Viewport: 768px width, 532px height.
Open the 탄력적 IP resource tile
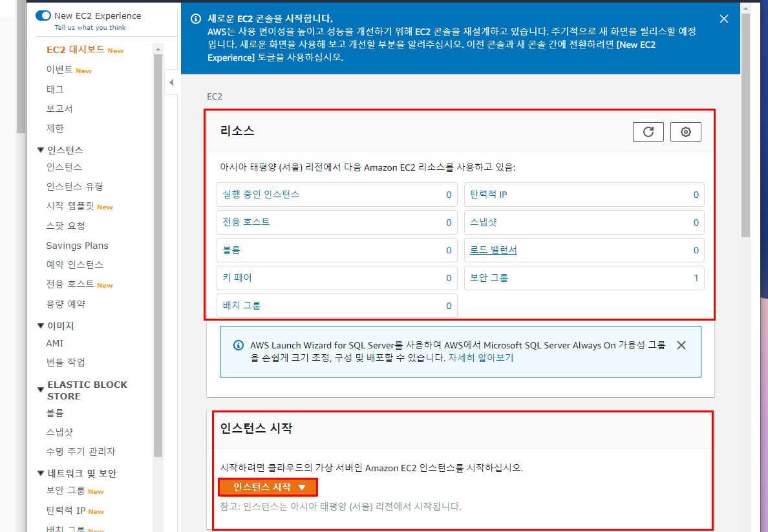coord(584,195)
